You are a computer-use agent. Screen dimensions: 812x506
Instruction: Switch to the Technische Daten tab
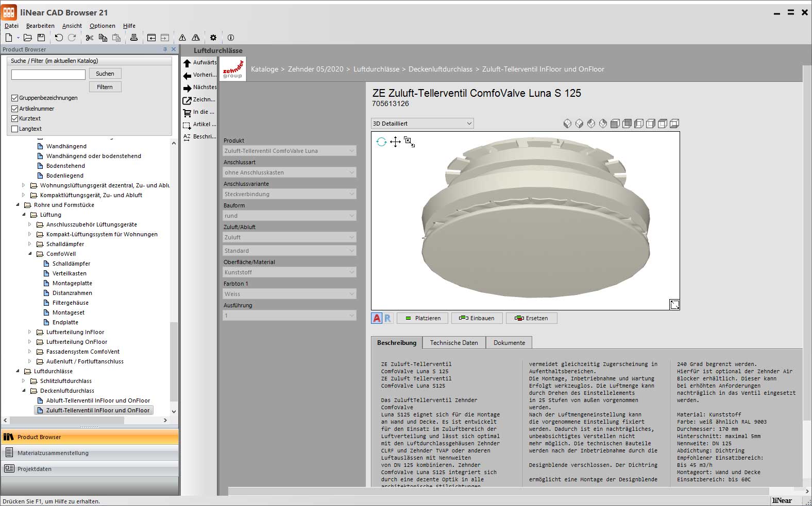454,343
